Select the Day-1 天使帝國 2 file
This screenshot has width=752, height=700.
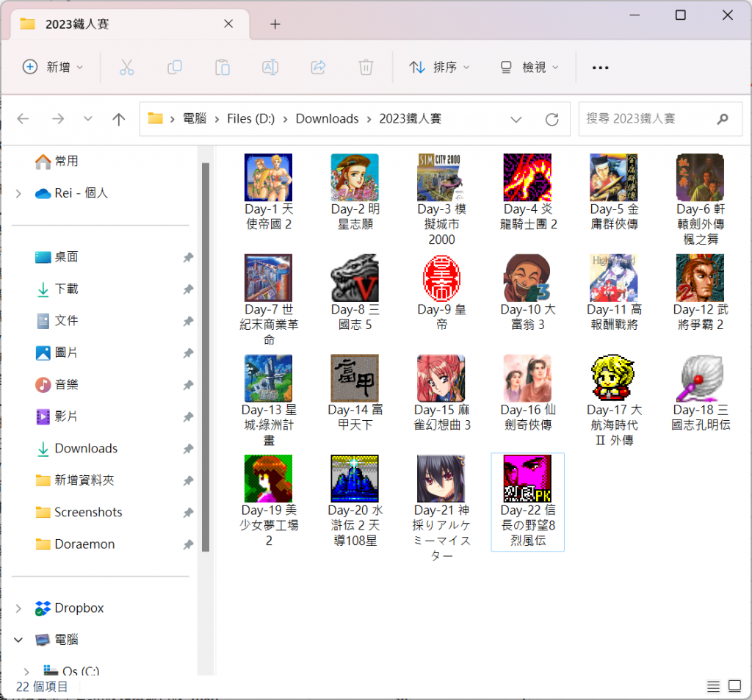[x=269, y=192]
